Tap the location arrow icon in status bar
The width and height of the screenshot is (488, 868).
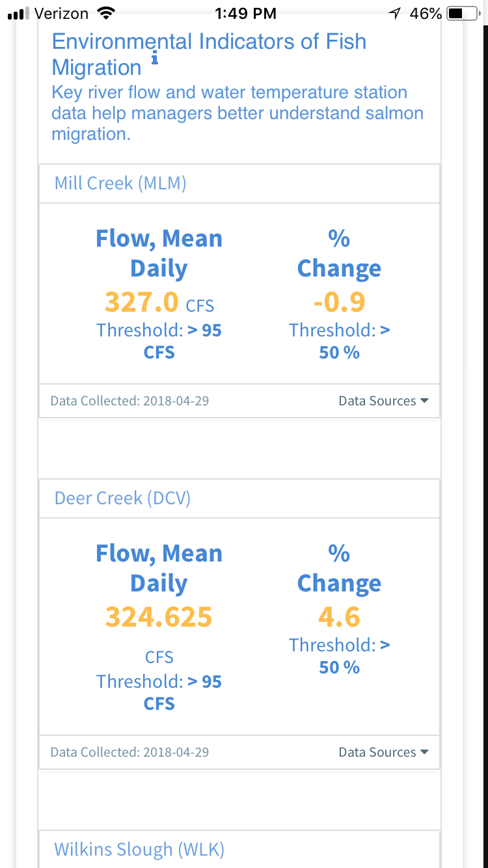point(395,13)
